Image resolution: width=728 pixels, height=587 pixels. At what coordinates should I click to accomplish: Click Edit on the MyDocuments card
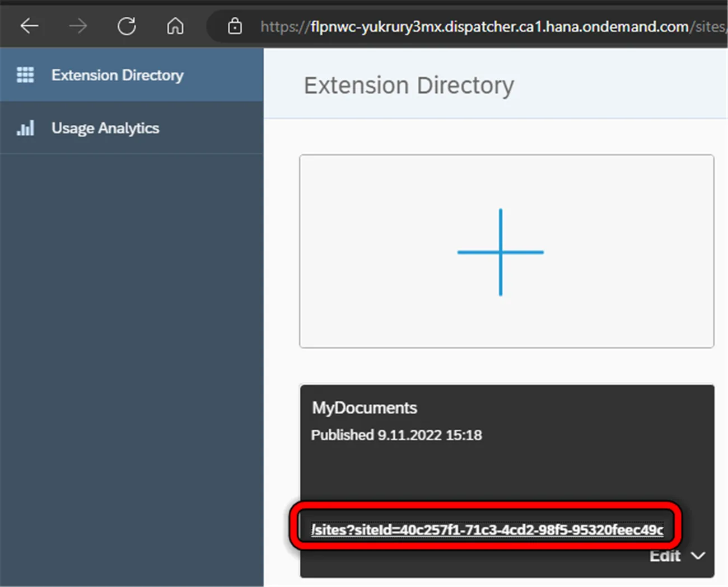665,556
